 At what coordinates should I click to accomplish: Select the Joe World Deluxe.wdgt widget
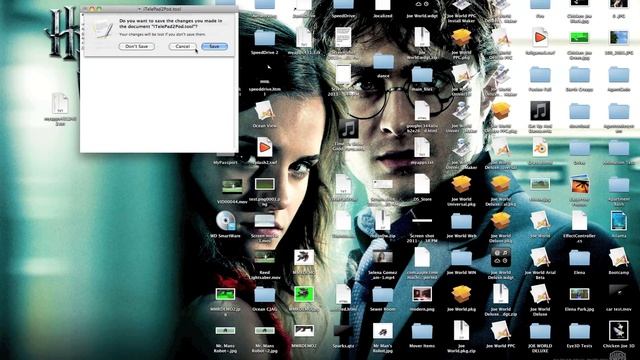pos(500,258)
